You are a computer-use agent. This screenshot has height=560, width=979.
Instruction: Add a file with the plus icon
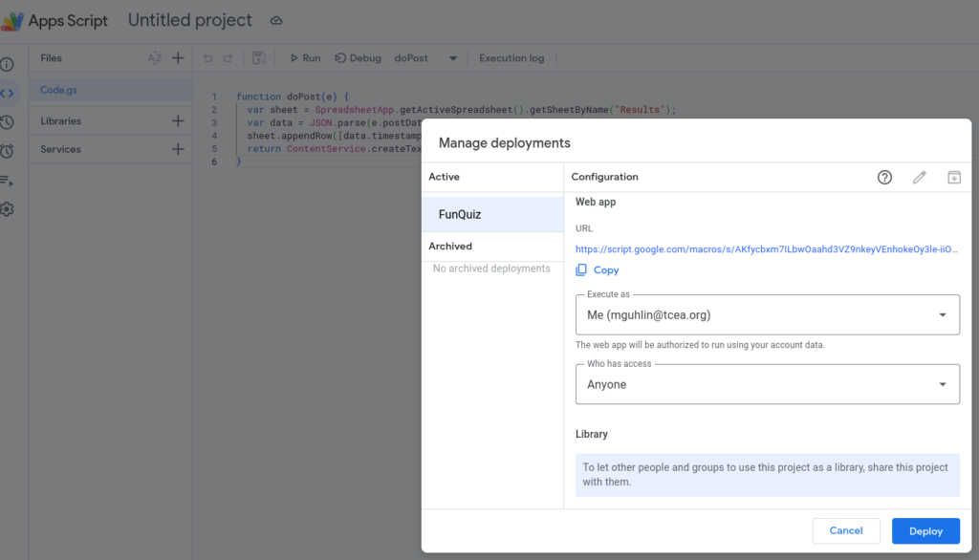pyautogui.click(x=178, y=58)
